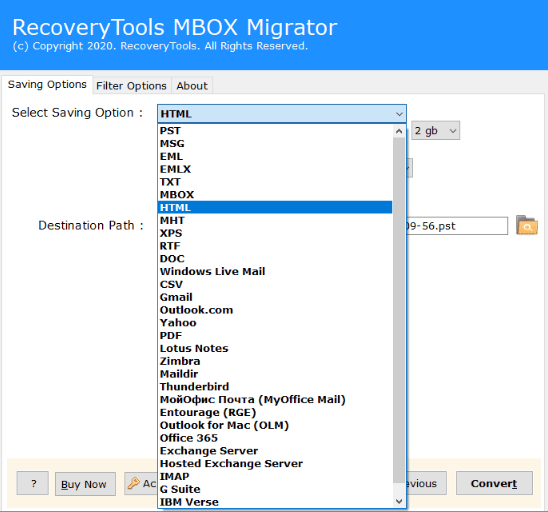Open the 2 gb split size dropdown
The image size is (548, 512).
coord(435,131)
